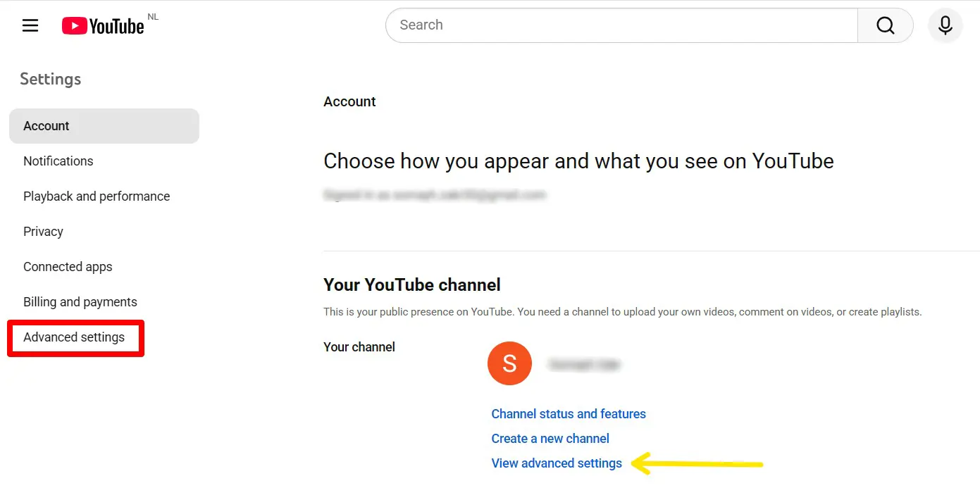
Task: Open the Privacy settings page
Action: coord(43,232)
